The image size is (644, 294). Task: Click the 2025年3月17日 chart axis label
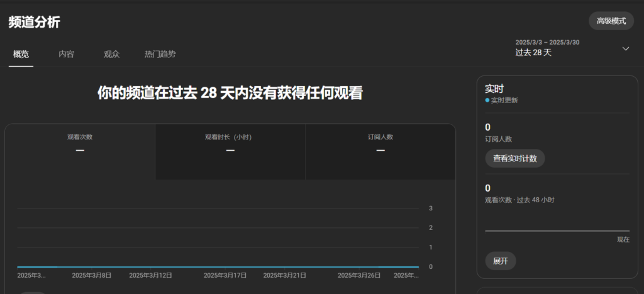225,275
